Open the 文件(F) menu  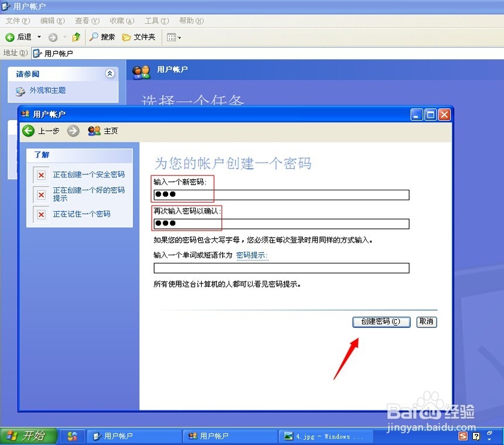pos(18,21)
